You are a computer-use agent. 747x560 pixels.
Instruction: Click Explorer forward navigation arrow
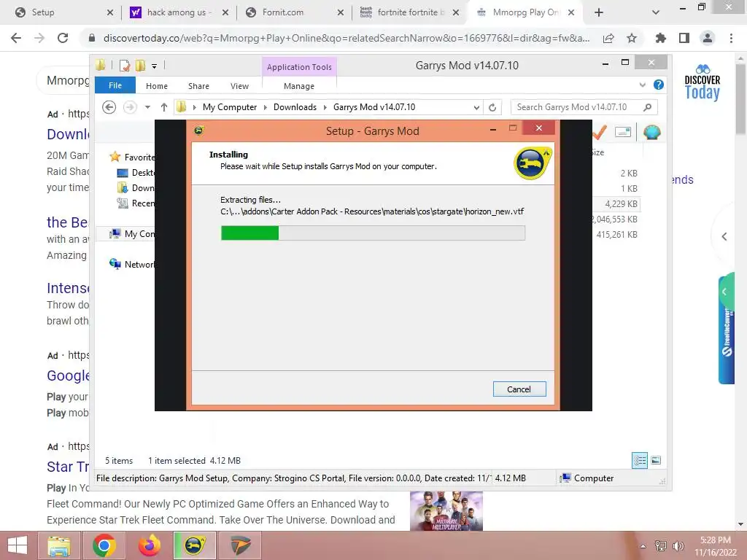coord(130,107)
